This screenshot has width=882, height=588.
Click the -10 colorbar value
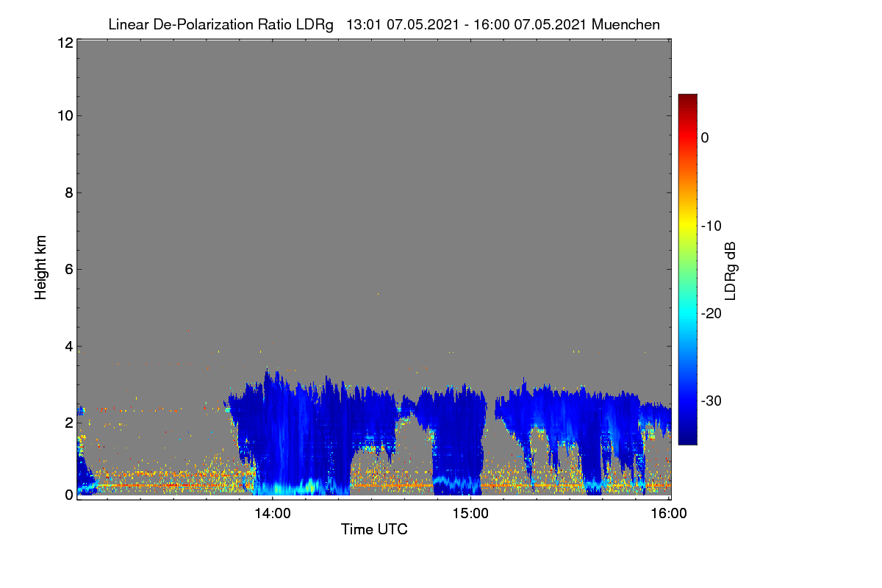(711, 226)
